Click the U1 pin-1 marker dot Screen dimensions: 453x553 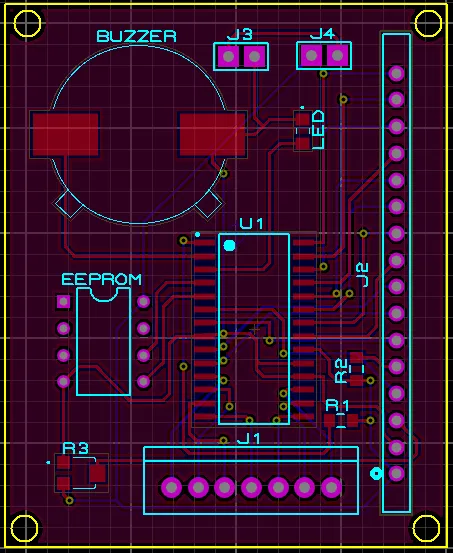point(229,245)
